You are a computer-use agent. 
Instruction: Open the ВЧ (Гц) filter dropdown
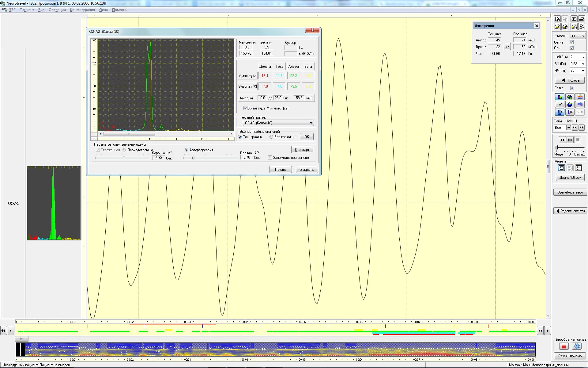[x=583, y=64]
